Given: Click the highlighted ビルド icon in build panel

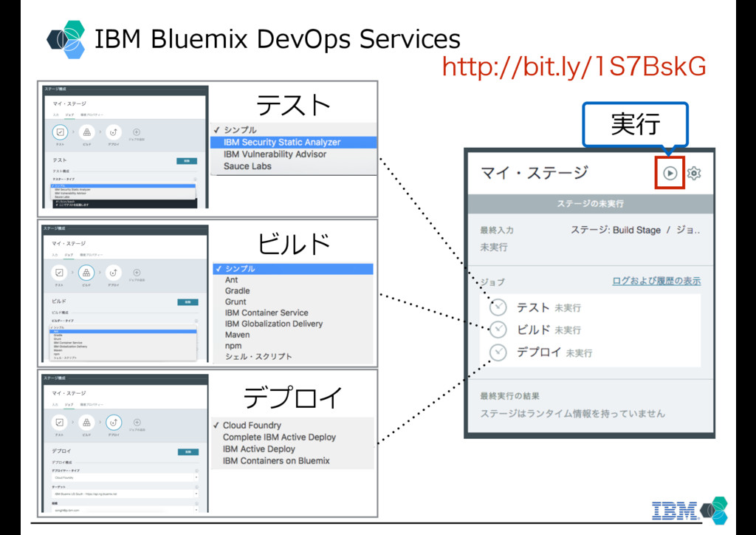Looking at the screenshot, I should (x=86, y=273).
